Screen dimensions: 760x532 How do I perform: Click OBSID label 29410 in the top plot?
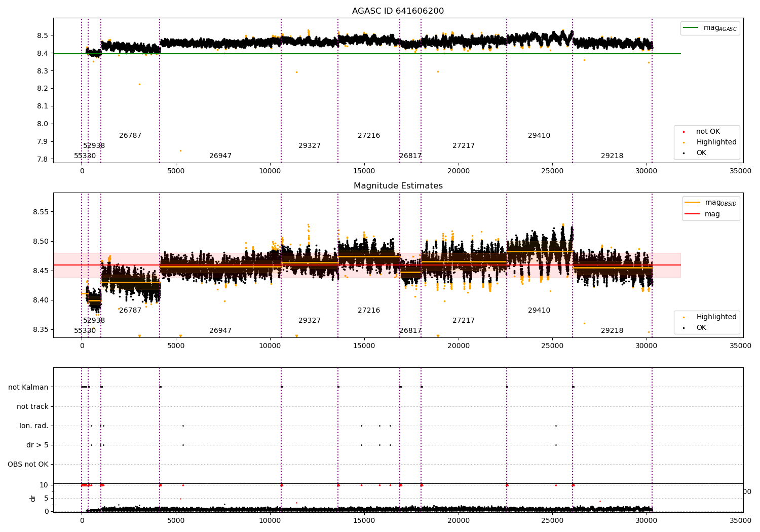(x=539, y=136)
